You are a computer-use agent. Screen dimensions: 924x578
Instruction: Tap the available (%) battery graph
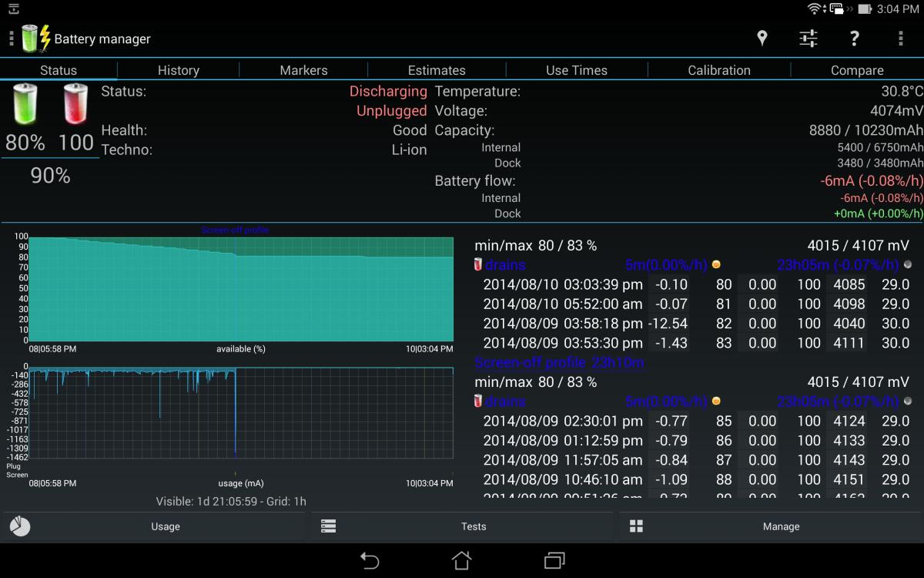(241, 289)
